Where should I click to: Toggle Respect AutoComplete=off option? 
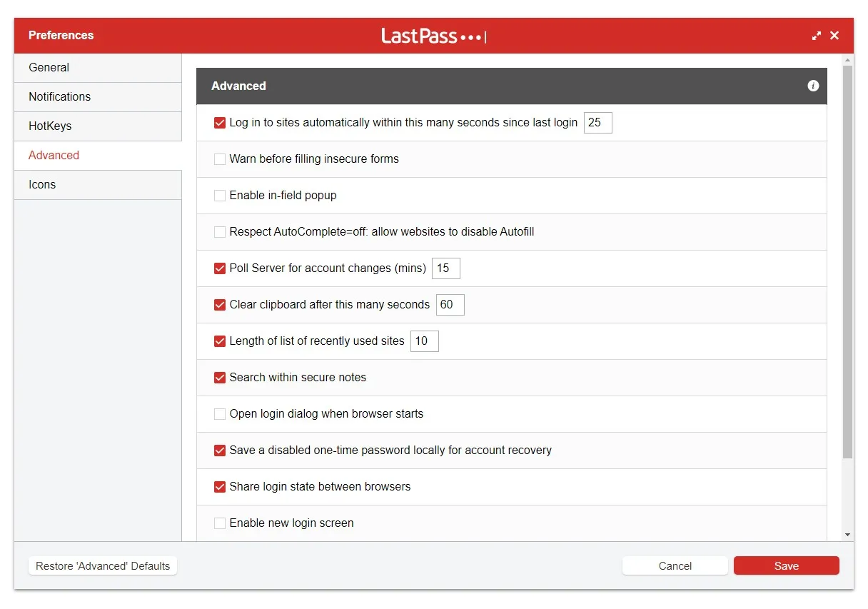(220, 232)
